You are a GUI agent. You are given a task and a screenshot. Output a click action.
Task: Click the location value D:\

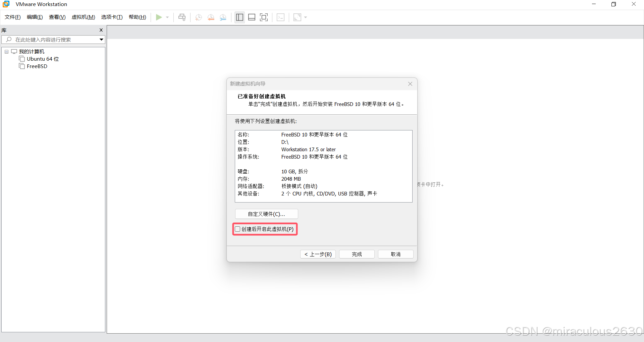[x=285, y=142]
